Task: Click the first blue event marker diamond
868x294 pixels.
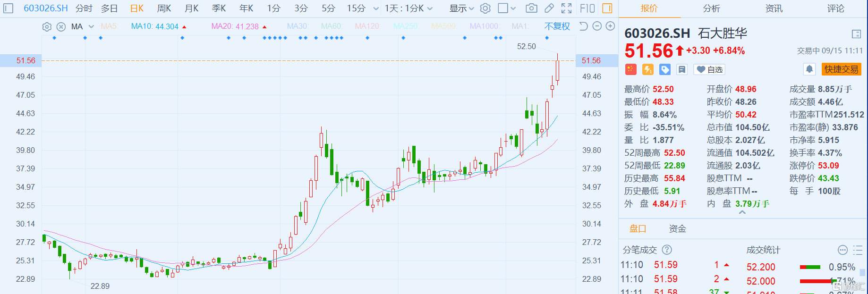Action: 55,38
